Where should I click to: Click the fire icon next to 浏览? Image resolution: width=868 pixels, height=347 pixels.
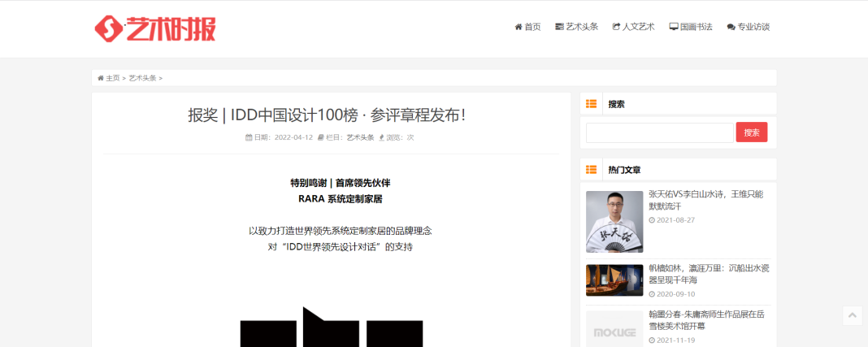tap(381, 137)
